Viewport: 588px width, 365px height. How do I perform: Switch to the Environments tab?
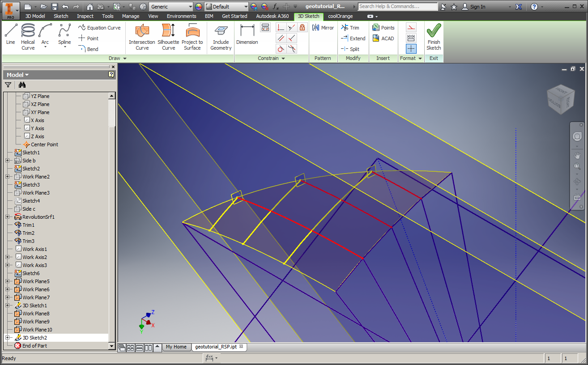(181, 16)
